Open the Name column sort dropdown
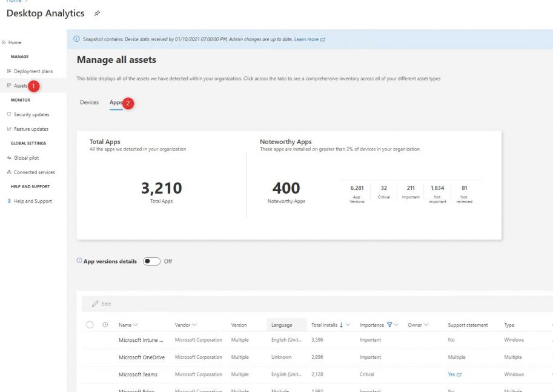Viewport: 553px width, 392px height. (137, 325)
